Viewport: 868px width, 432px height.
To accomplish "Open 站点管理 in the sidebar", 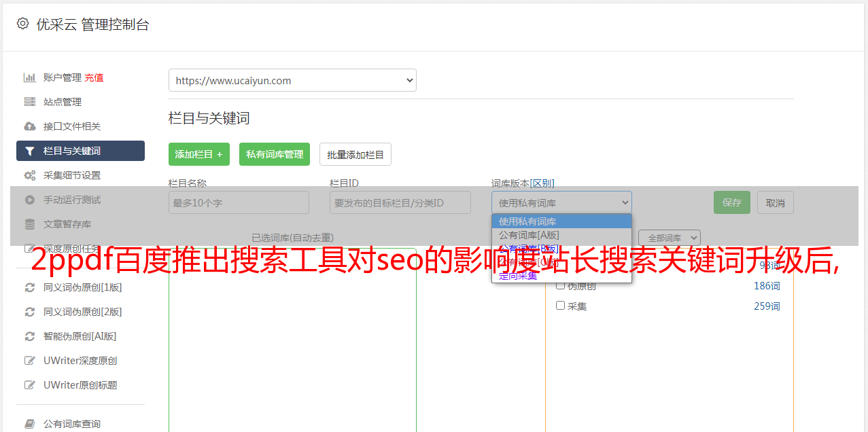I will point(63,102).
